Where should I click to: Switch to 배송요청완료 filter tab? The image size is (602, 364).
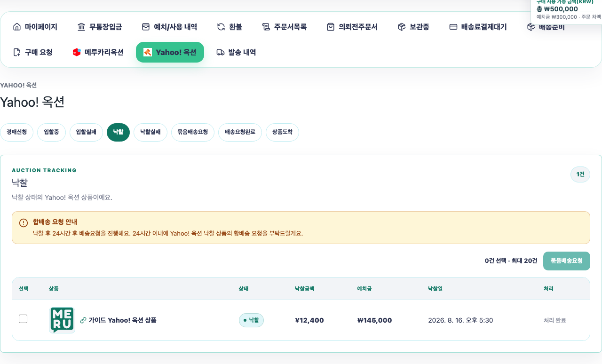pos(240,132)
